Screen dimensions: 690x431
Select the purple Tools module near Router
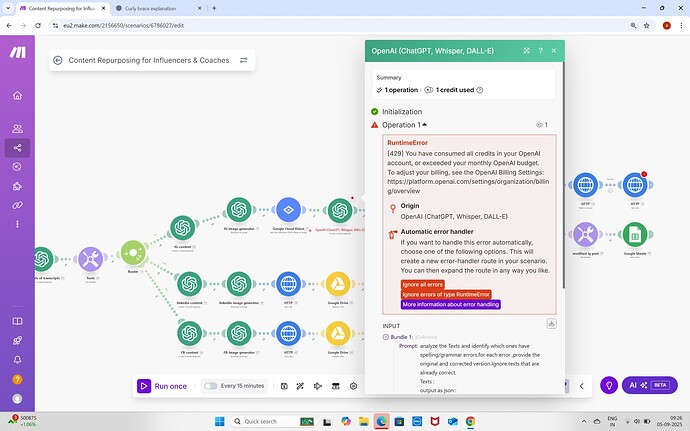tap(91, 259)
